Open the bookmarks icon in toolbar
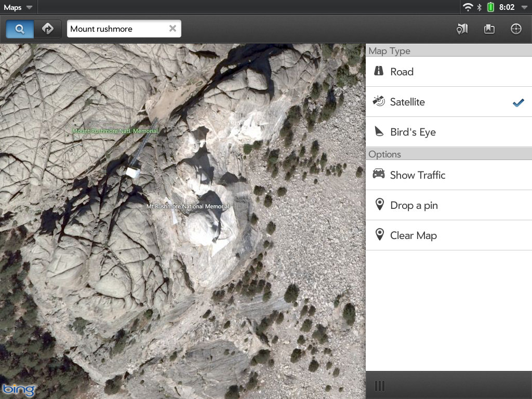 click(489, 29)
